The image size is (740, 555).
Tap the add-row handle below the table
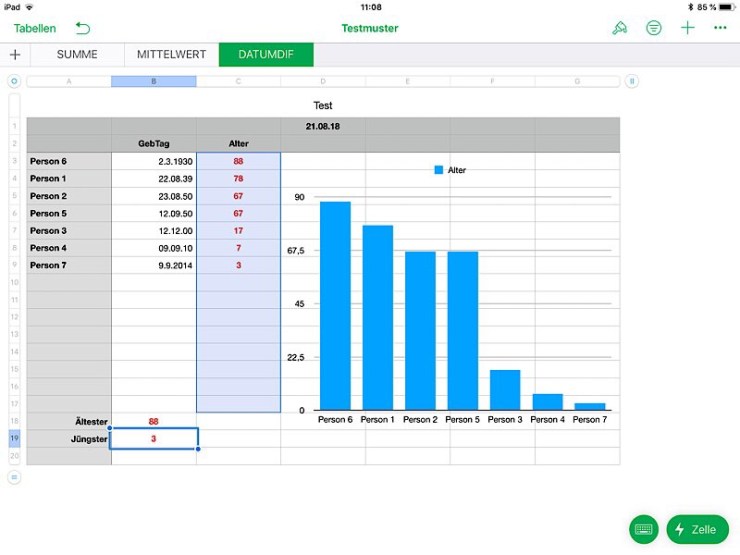pos(14,478)
